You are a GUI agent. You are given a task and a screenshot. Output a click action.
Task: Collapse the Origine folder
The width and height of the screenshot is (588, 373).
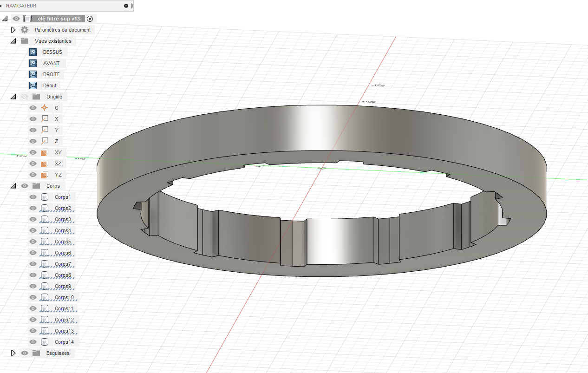click(x=13, y=97)
